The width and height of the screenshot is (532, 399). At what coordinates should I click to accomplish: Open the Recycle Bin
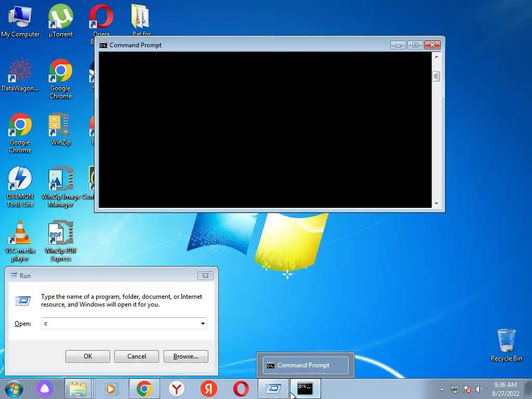pos(506,345)
